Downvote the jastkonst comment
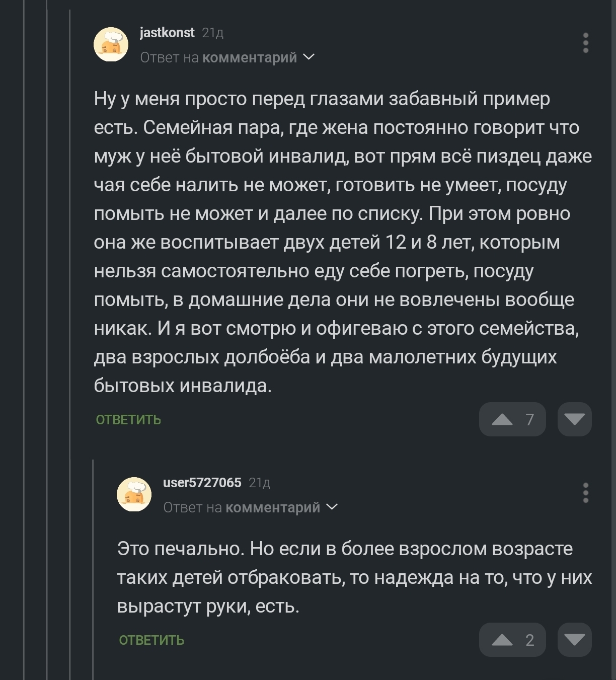616x680 pixels. coord(574,419)
